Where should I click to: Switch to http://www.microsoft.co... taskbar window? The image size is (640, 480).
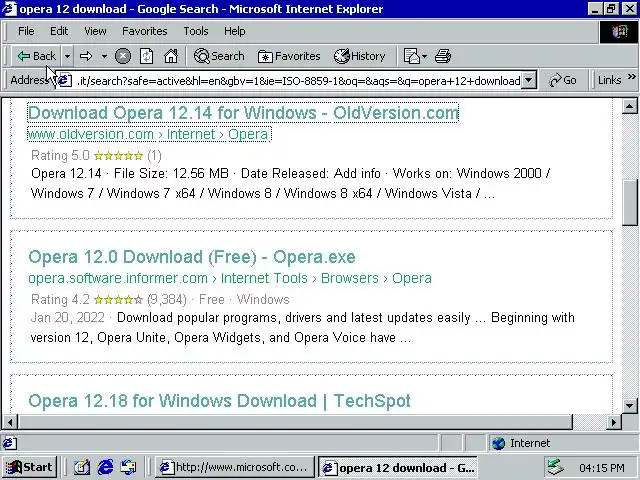(235, 467)
